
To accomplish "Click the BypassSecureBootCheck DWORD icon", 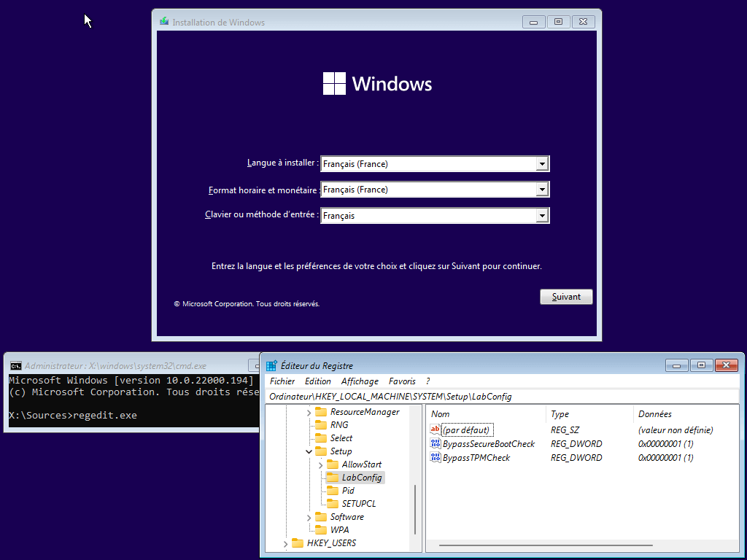I will click(x=435, y=444).
